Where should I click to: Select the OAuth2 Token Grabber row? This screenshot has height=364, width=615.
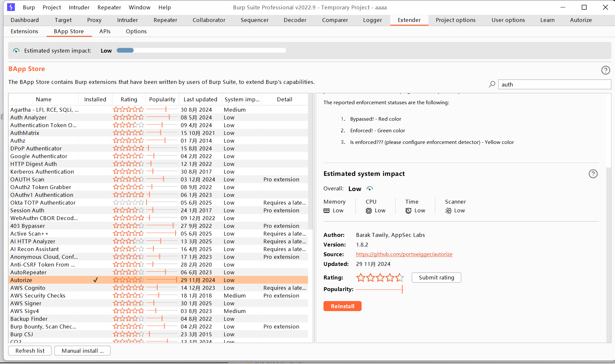158,187
